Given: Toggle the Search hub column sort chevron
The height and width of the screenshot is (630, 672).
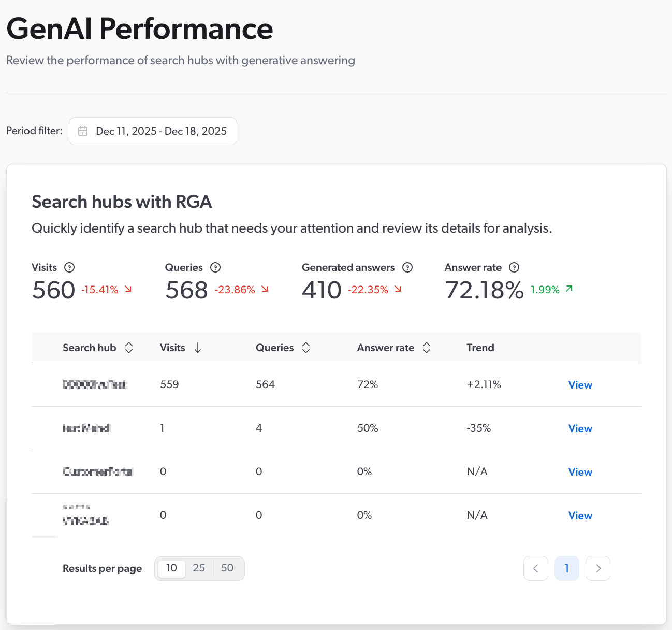Looking at the screenshot, I should click(128, 348).
